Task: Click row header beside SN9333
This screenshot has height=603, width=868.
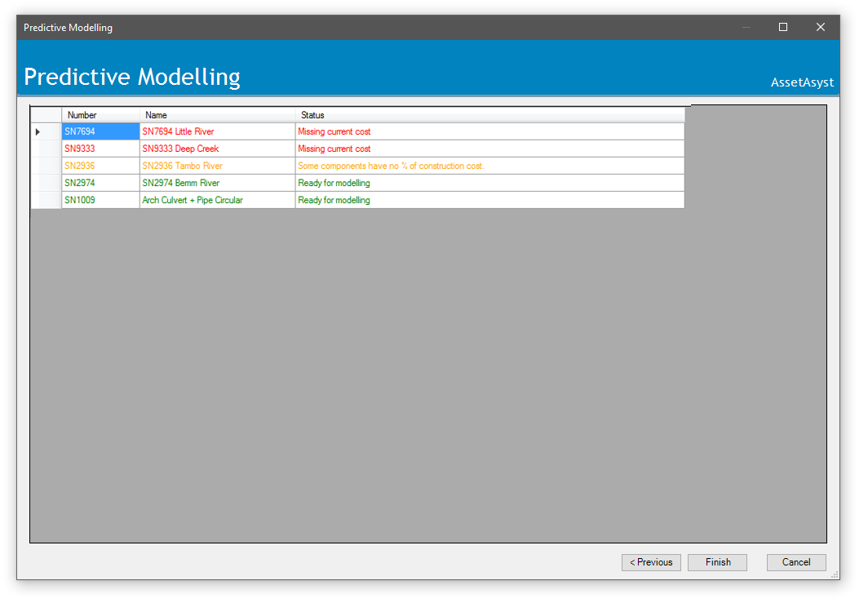Action: tap(46, 149)
